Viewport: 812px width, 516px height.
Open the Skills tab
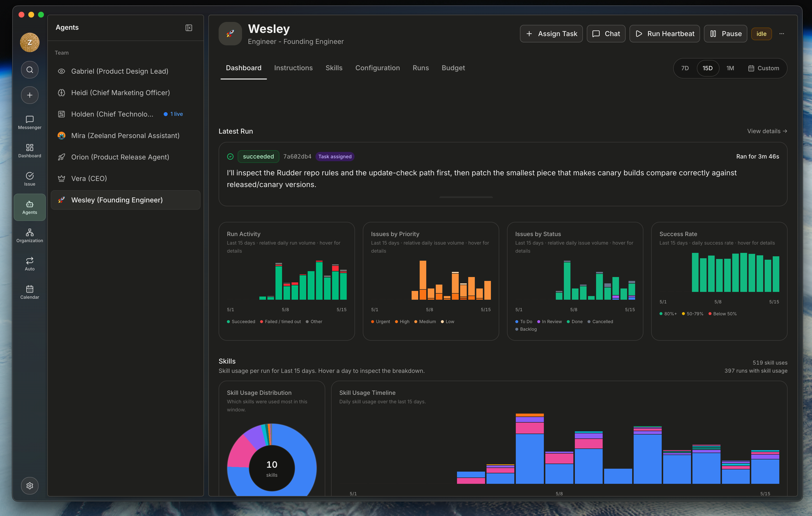pos(334,68)
